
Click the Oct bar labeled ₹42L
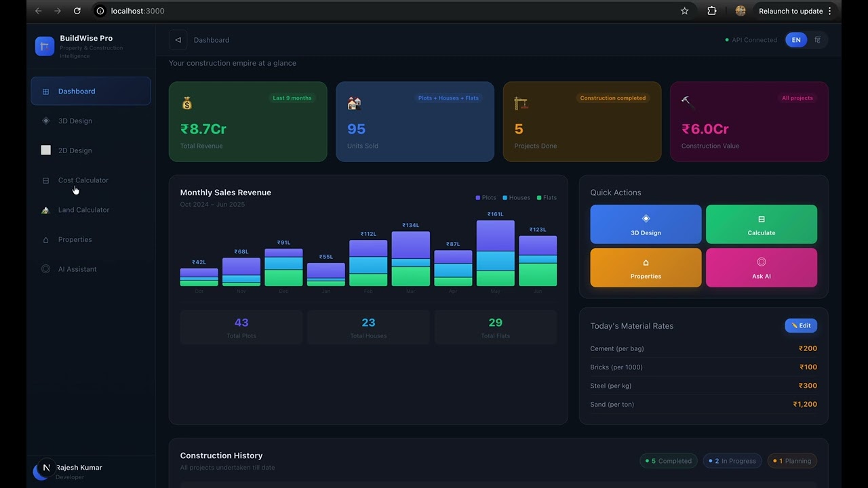click(199, 277)
